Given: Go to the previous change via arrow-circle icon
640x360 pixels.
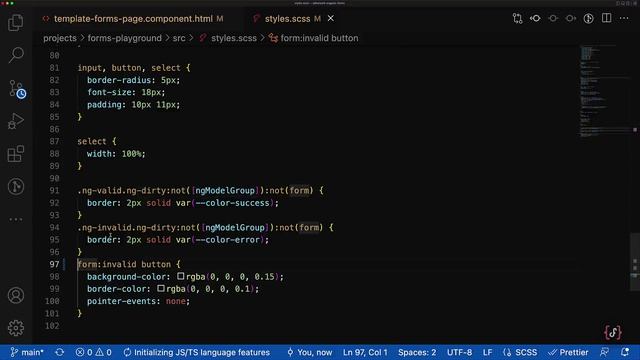Looking at the screenshot, I should click(535, 18).
